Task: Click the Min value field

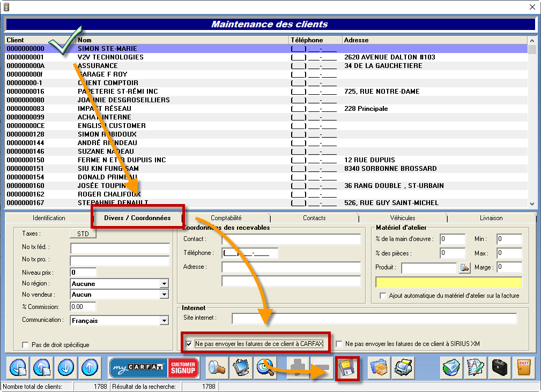Action: [509, 239]
